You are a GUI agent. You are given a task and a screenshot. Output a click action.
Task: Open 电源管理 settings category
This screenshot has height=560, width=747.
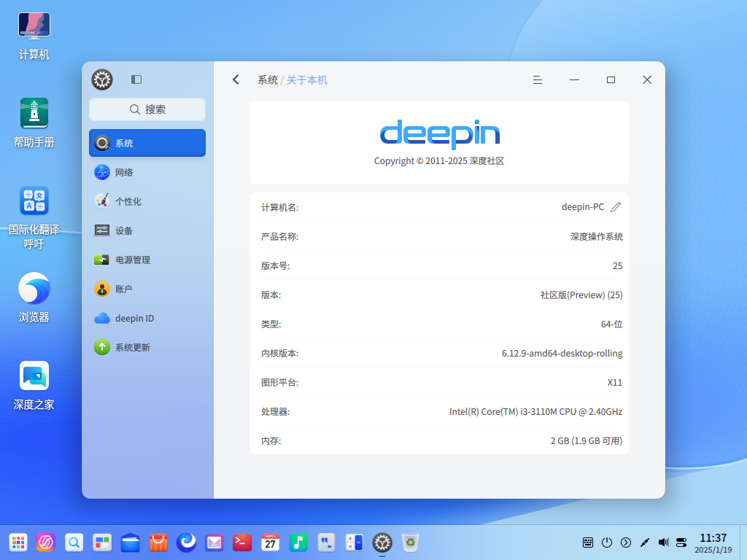[147, 260]
